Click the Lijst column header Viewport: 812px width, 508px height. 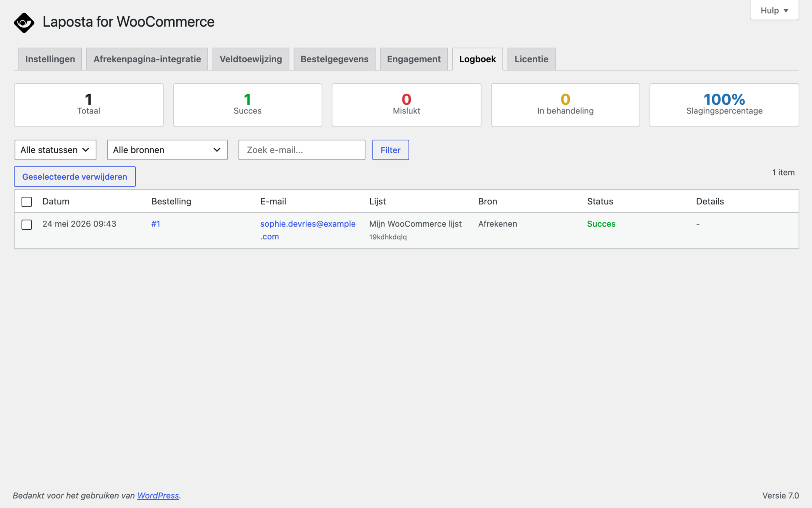[377, 202]
